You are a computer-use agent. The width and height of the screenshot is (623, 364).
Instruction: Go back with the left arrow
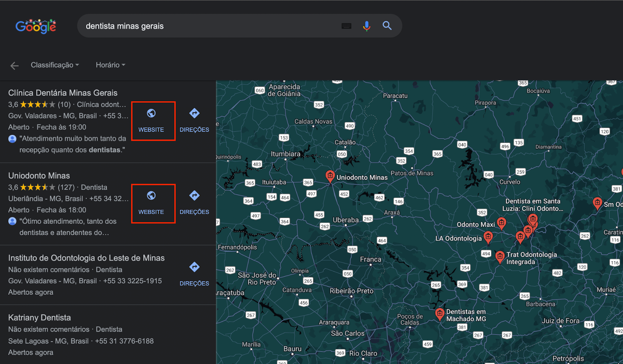click(x=14, y=66)
